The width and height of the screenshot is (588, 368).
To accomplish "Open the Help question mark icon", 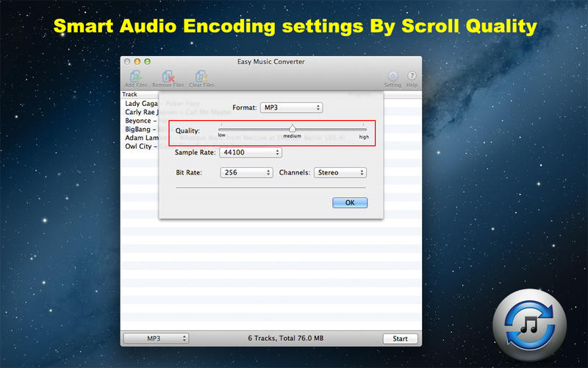I will click(x=412, y=77).
